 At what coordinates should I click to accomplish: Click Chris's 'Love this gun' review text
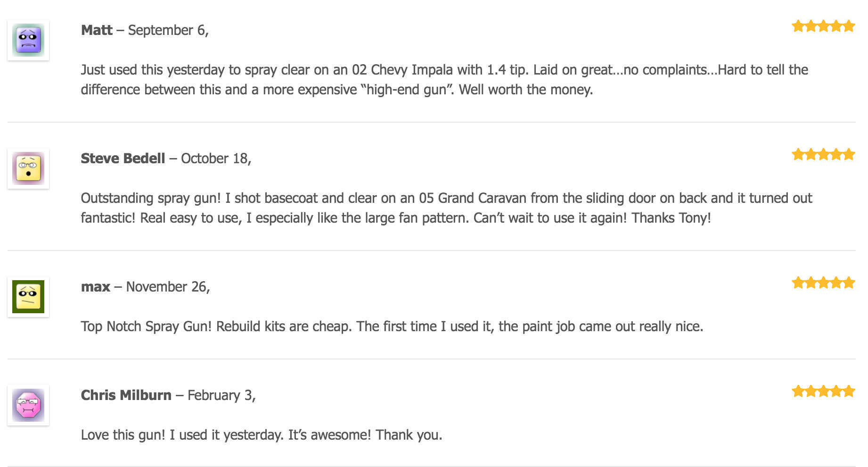tap(262, 435)
